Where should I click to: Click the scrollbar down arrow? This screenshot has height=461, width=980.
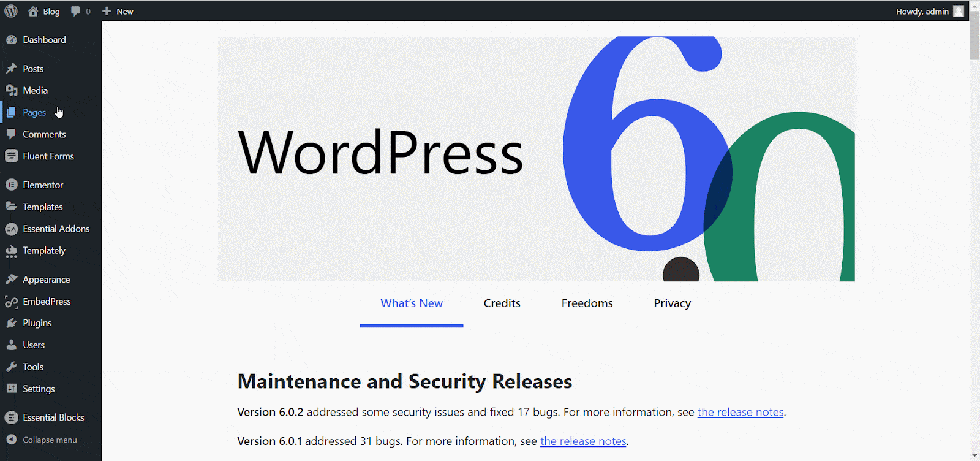point(974,455)
